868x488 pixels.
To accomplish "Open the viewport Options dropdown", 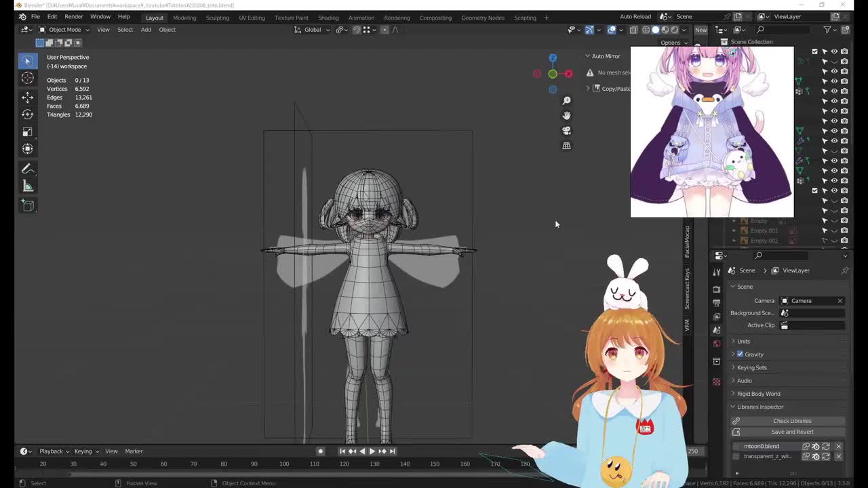I will [x=673, y=43].
